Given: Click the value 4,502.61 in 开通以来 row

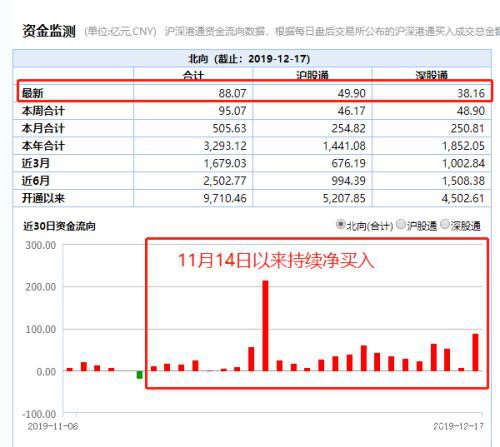Looking at the screenshot, I should (463, 199).
